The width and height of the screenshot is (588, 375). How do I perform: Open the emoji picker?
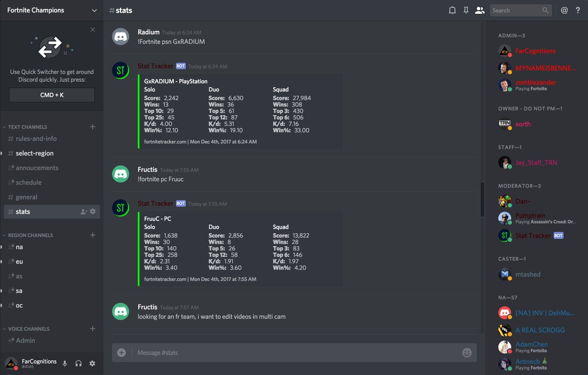coord(467,352)
